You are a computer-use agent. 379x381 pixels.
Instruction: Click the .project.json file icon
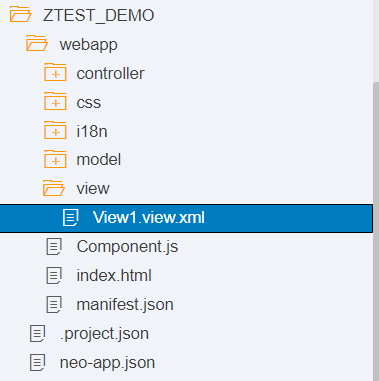[x=37, y=334]
